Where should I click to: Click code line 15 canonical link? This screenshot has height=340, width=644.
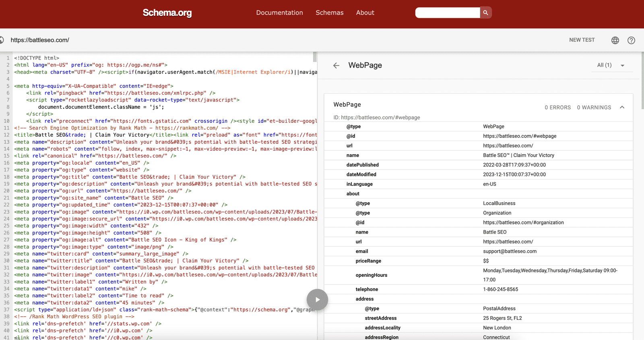point(95,156)
